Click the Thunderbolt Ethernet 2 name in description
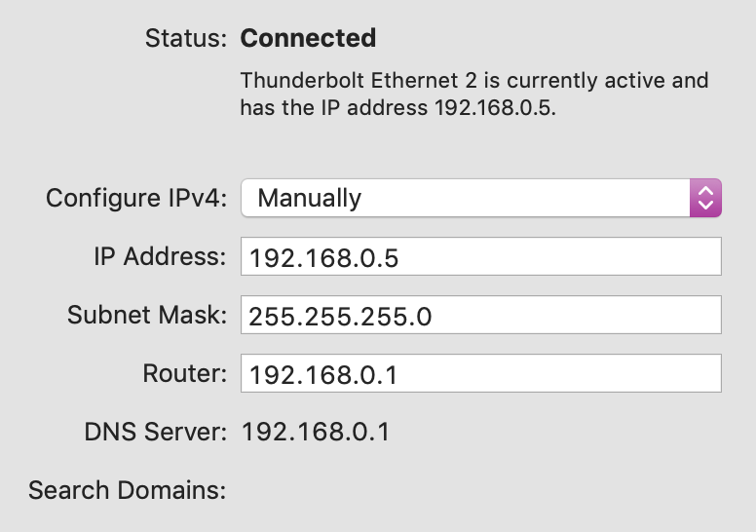 coord(359,81)
